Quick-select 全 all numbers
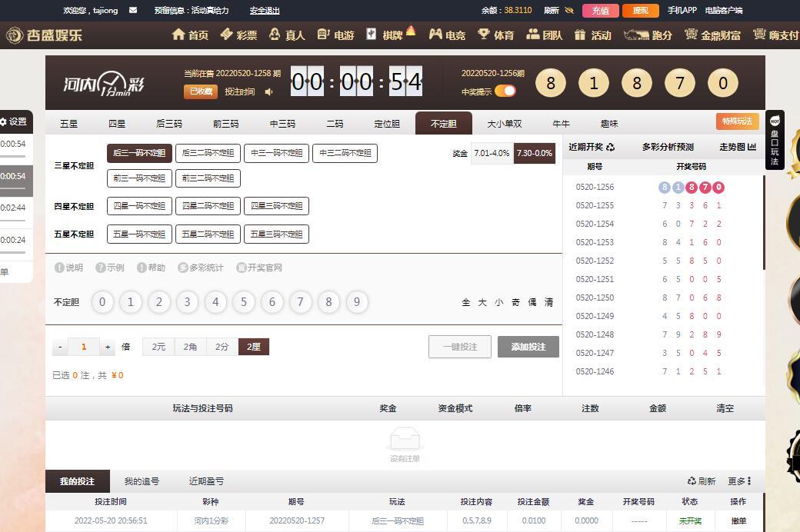 (x=466, y=302)
